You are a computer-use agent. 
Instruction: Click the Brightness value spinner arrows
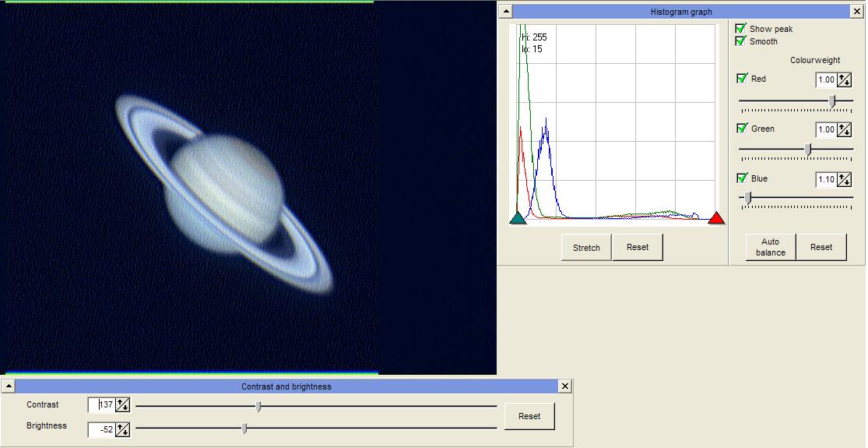pyautogui.click(x=123, y=429)
